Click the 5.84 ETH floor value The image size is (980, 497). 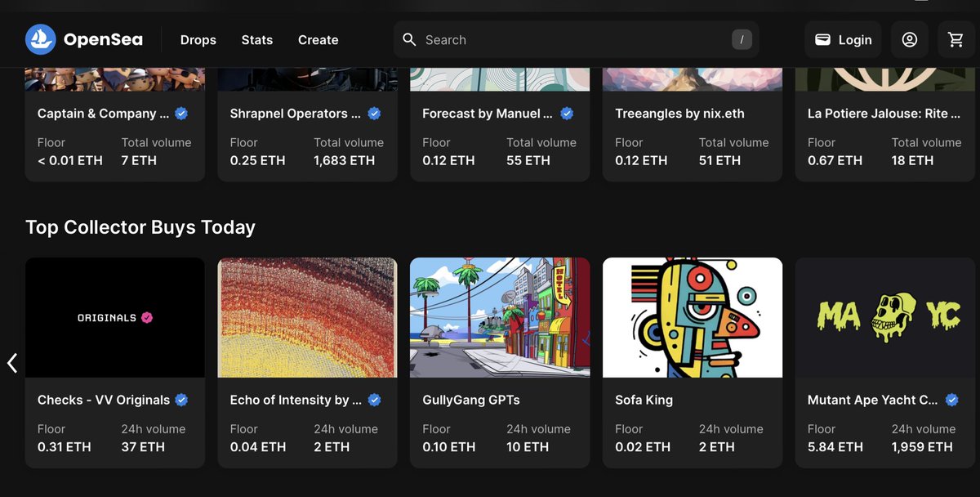click(x=835, y=446)
